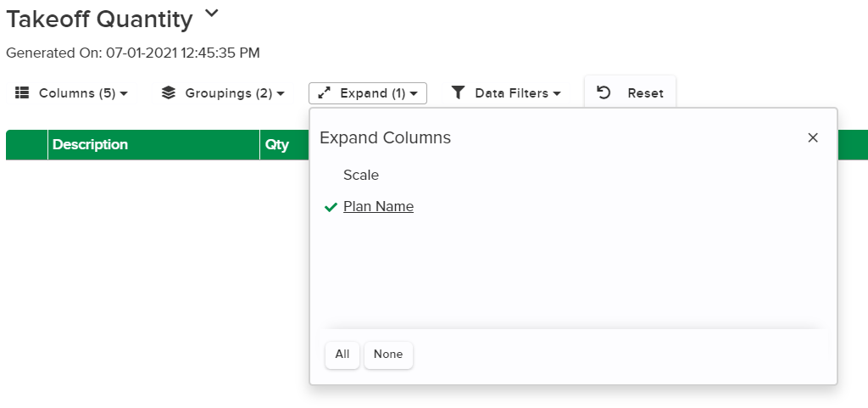Viewport: 868px width, 408px height.
Task: Click the green Plan Name checkmark
Action: point(331,207)
